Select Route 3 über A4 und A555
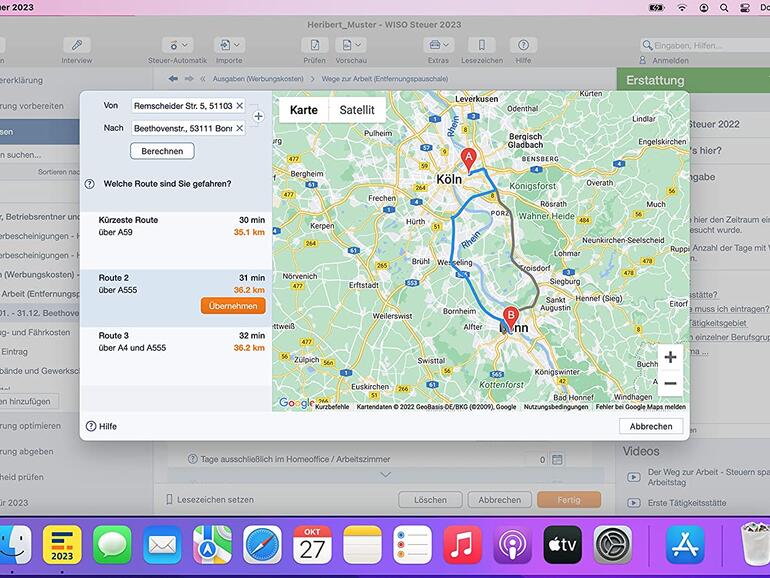 point(176,356)
